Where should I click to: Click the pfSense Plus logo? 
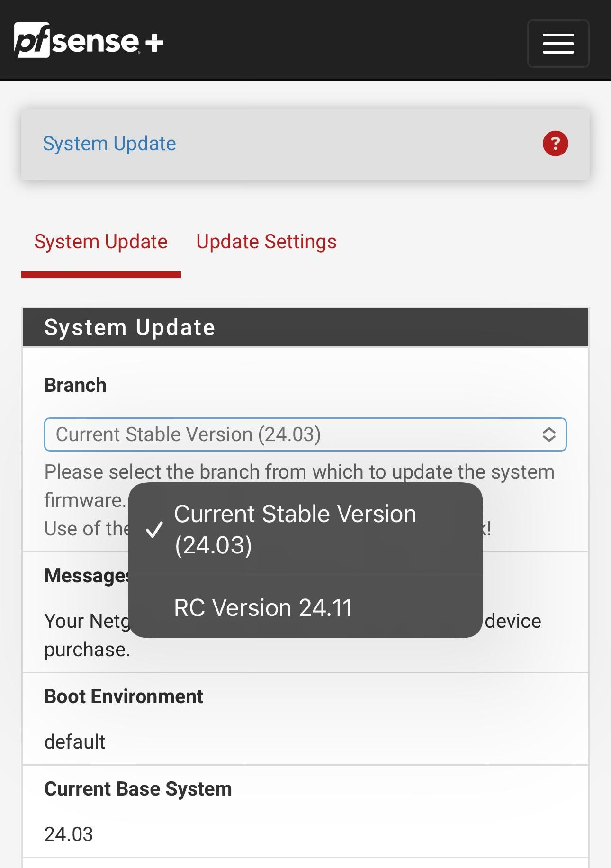pos(89,40)
